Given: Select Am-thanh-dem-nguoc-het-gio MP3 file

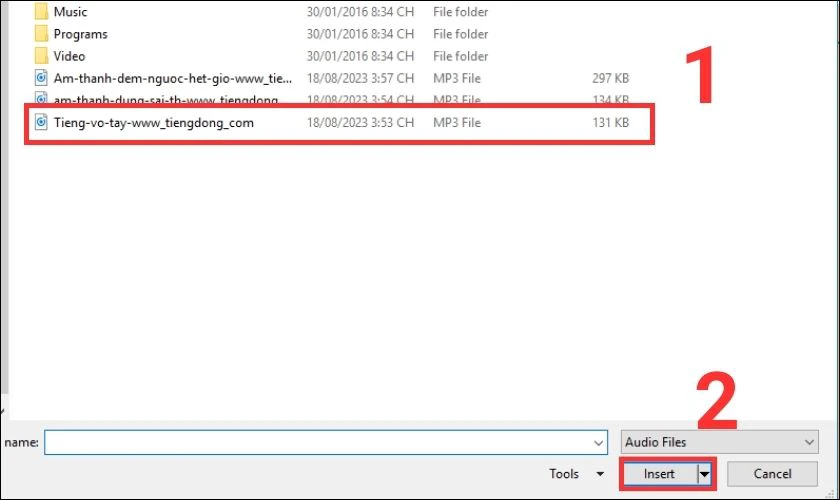Looking at the screenshot, I should (172, 78).
